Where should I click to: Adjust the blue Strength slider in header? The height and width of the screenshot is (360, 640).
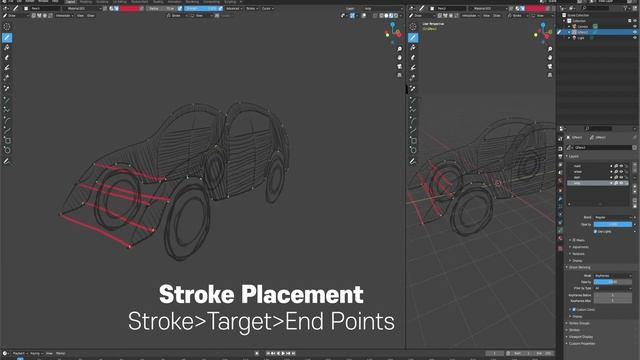pyautogui.click(x=201, y=9)
